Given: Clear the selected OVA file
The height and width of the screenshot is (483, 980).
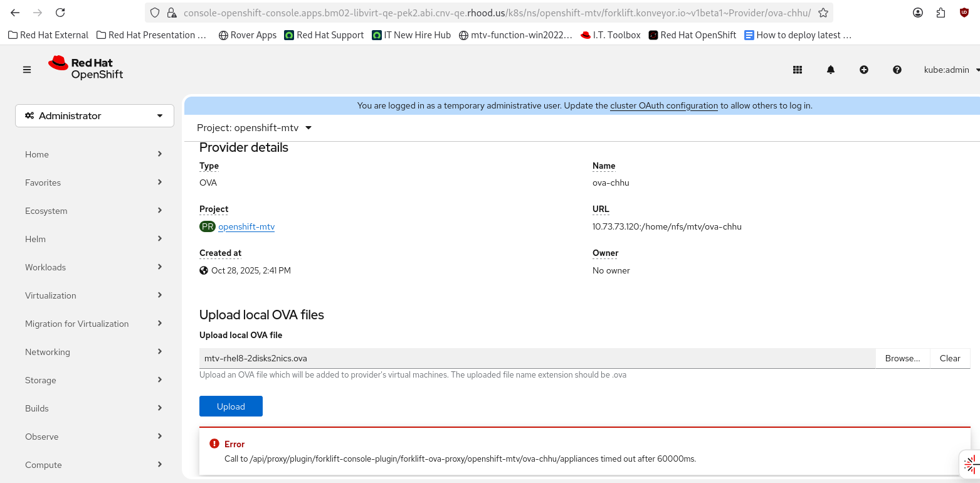Looking at the screenshot, I should 950,358.
